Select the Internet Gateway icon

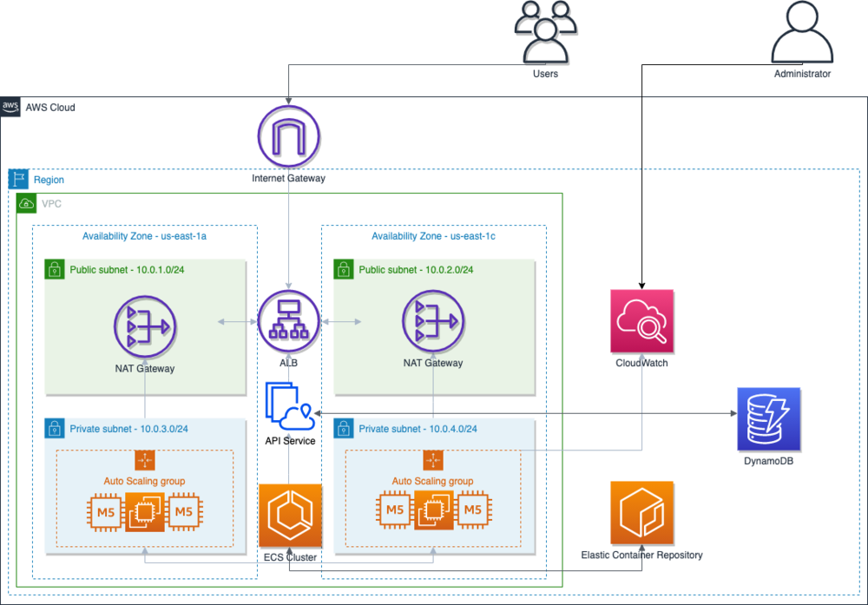(289, 135)
